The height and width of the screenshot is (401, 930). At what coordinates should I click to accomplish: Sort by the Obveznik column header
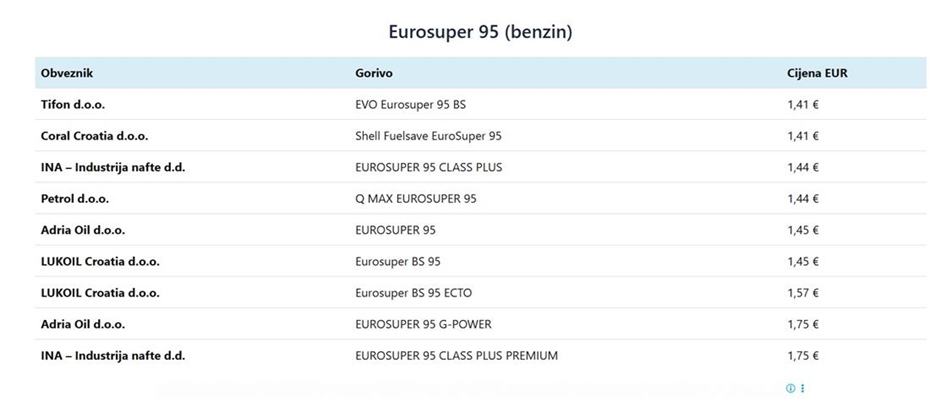(67, 74)
